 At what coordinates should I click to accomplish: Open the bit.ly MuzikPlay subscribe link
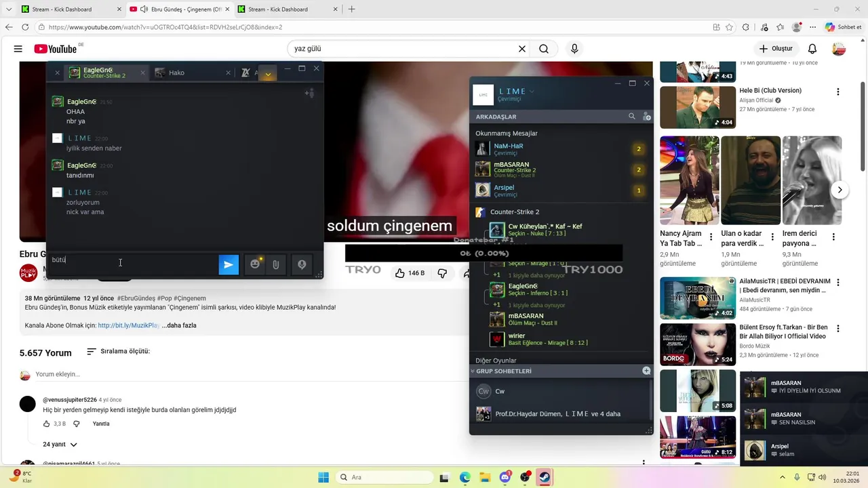(129, 325)
